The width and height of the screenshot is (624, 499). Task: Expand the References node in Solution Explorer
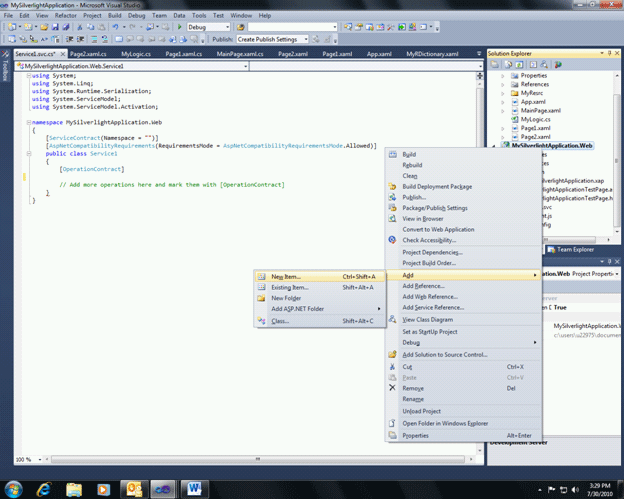(503, 84)
